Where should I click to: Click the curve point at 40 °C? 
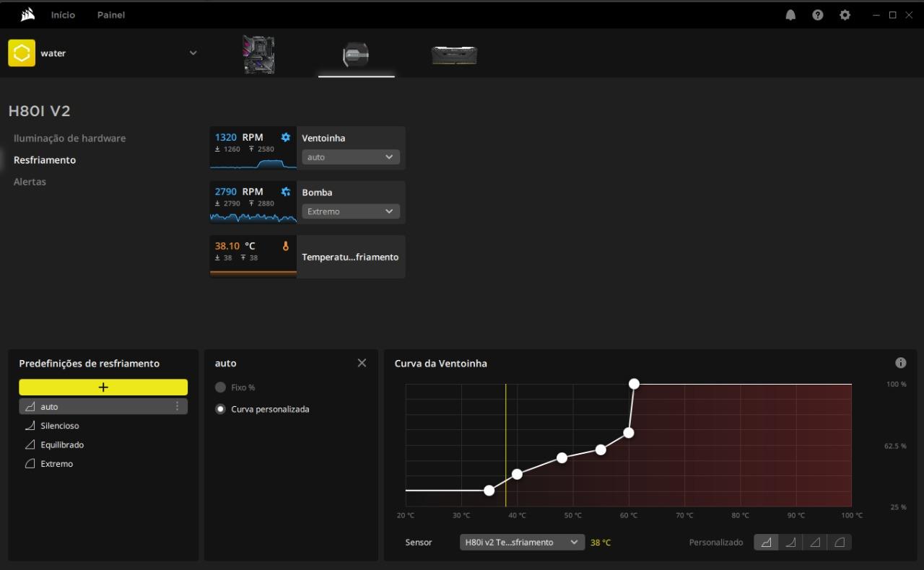(x=517, y=474)
